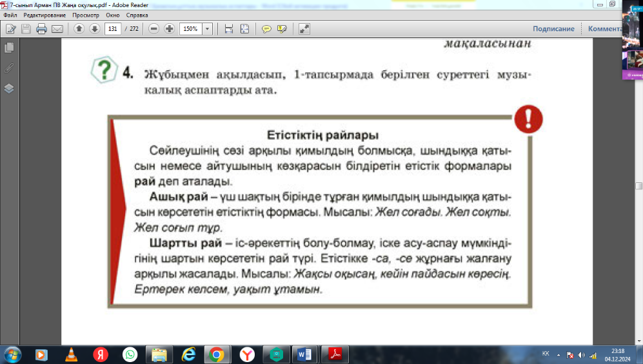
Task: Click the red exclamation mark icon
Action: [528, 119]
